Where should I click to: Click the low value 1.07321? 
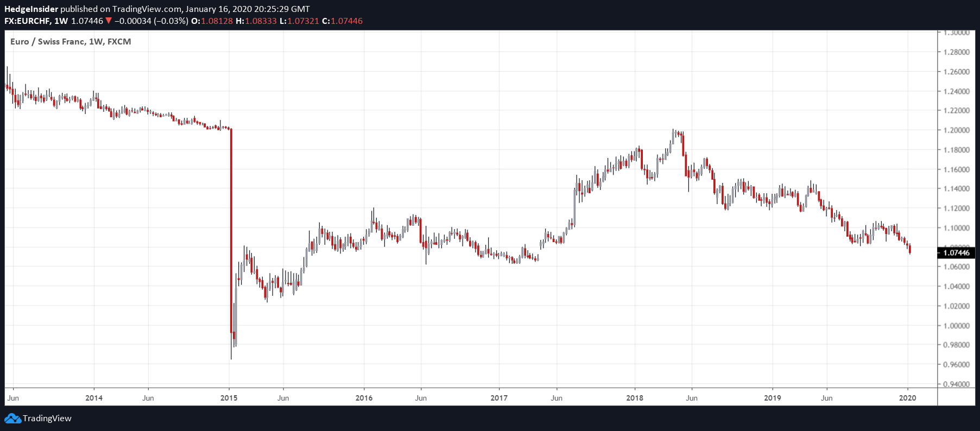(303, 21)
